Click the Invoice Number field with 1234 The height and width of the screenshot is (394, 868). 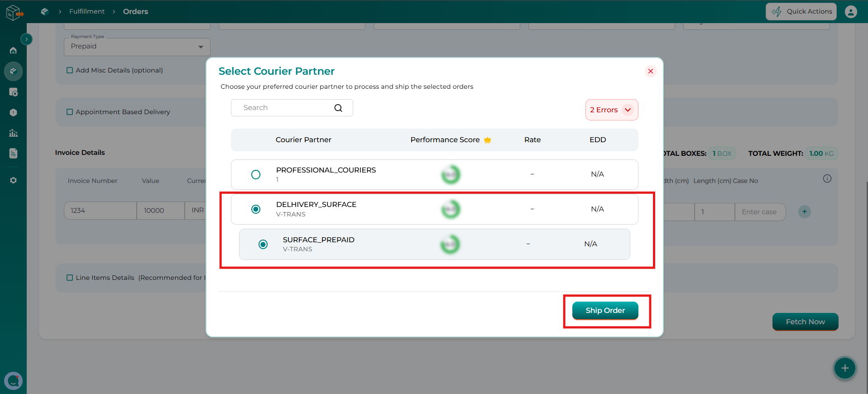[x=100, y=211]
